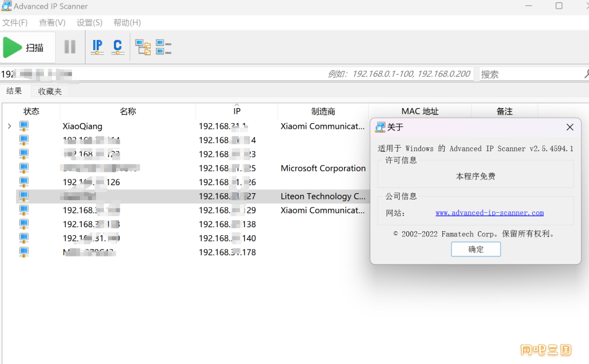
Task: Sort by the 状态 column header
Action: point(31,111)
